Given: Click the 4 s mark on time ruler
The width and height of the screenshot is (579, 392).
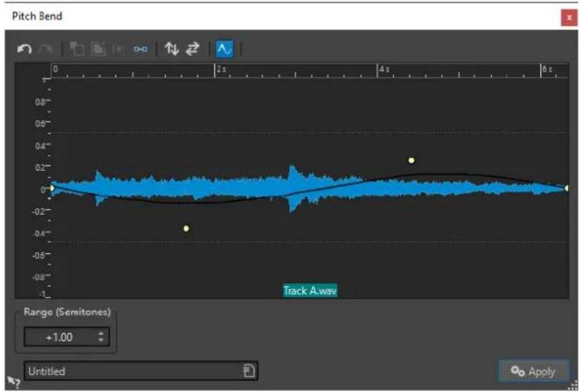Looking at the screenshot, I should [x=383, y=69].
